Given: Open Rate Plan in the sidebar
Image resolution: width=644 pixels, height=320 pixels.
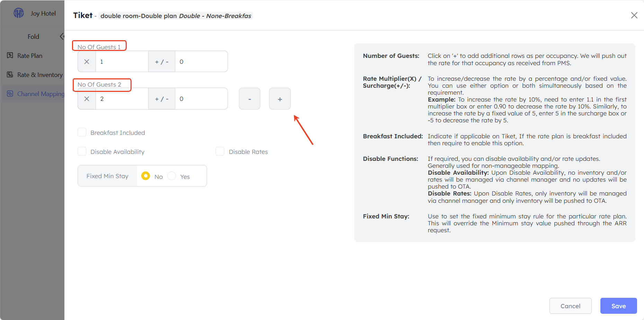Looking at the screenshot, I should [30, 55].
